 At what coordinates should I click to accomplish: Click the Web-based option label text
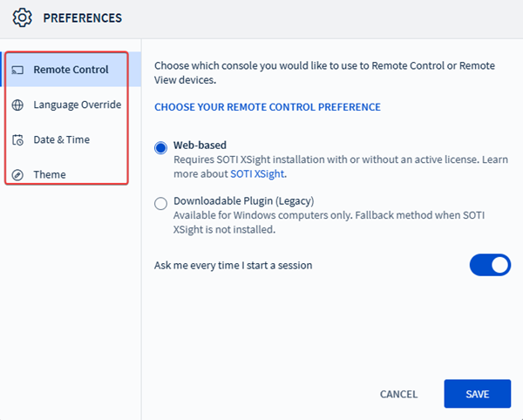pyautogui.click(x=200, y=146)
